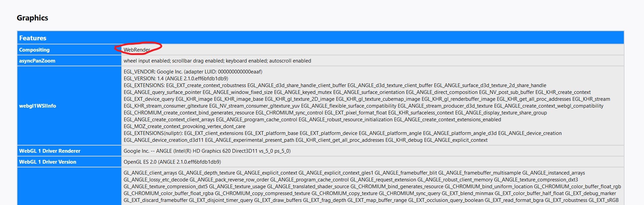The image size is (644, 205).
Task: Click the line starting GL_CHROMIUM_color_buffer_float_rgba
Action: click(370, 193)
